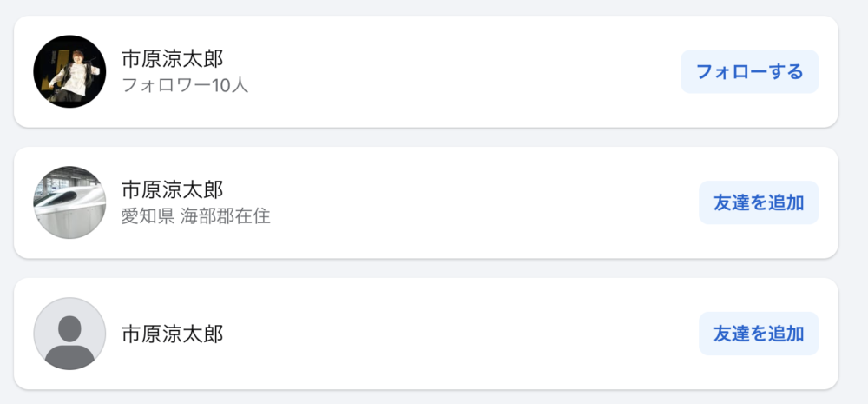868x404 pixels.
Task: View the person silhouette placeholder icon
Action: pos(69,334)
